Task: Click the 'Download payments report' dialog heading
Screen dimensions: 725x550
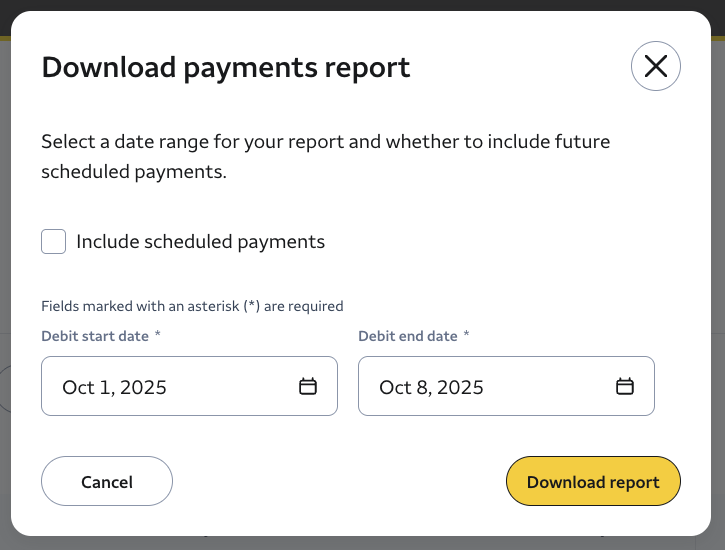Action: [x=225, y=67]
